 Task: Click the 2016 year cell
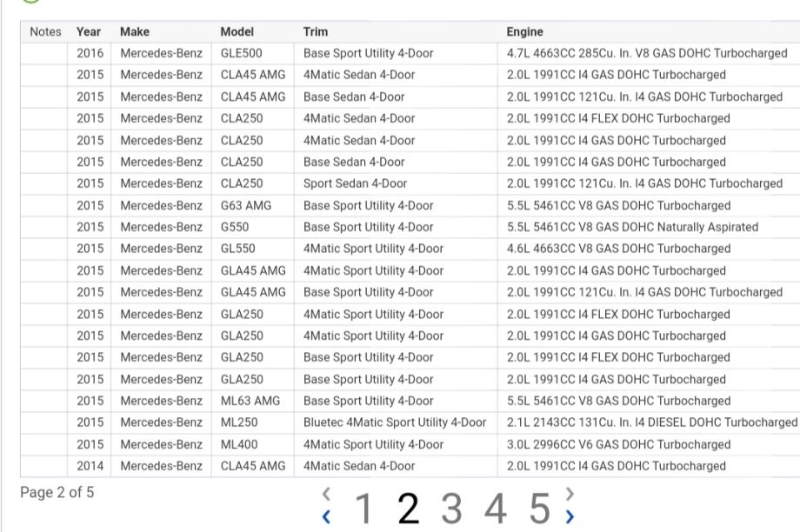click(90, 53)
